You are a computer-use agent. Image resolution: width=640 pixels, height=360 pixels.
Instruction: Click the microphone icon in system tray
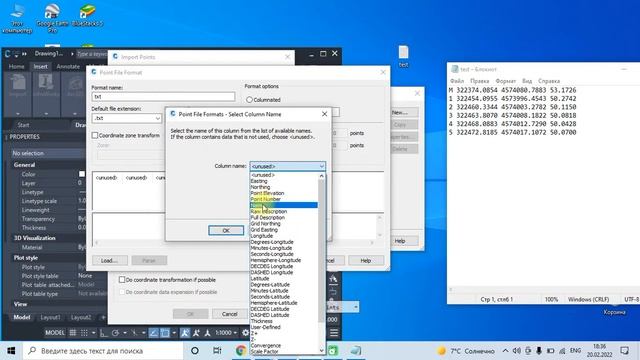click(539, 351)
